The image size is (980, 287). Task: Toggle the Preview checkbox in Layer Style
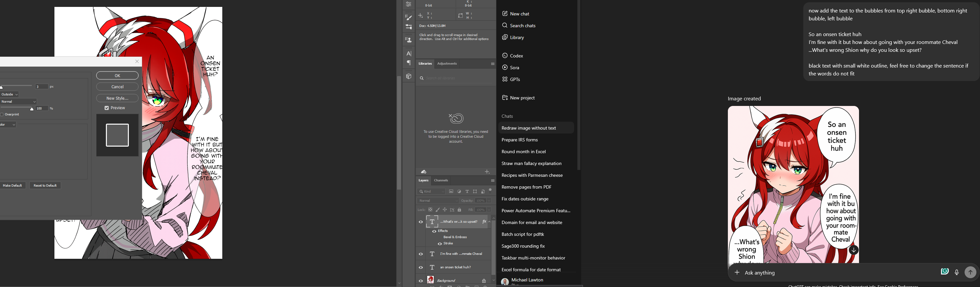[107, 108]
